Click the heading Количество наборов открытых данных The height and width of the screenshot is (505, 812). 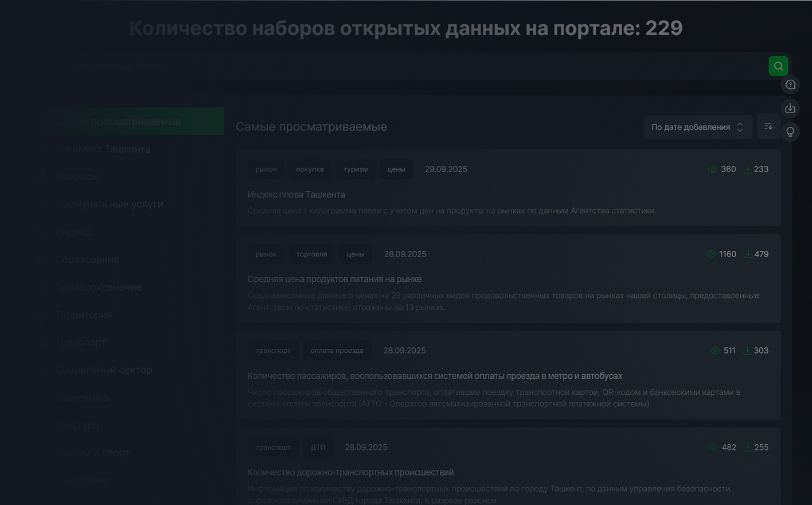coord(406,28)
